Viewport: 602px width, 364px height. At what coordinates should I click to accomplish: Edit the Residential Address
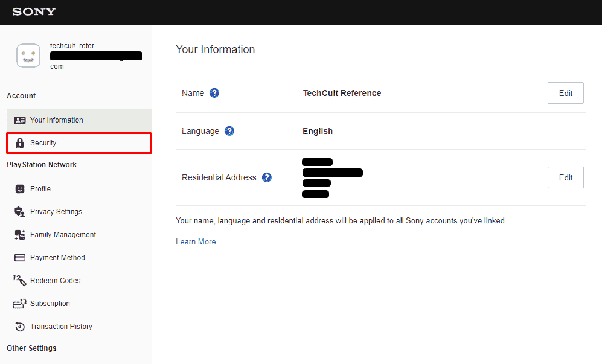coord(566,177)
